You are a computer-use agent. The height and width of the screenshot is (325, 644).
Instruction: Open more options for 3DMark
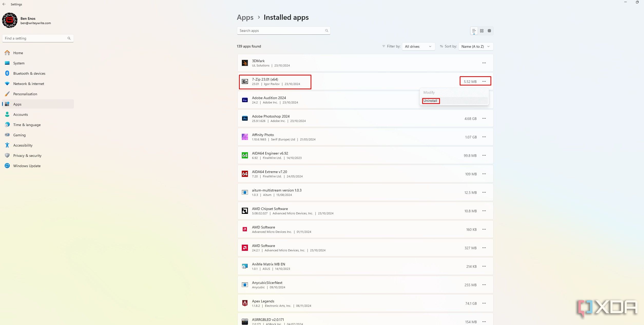click(x=484, y=63)
